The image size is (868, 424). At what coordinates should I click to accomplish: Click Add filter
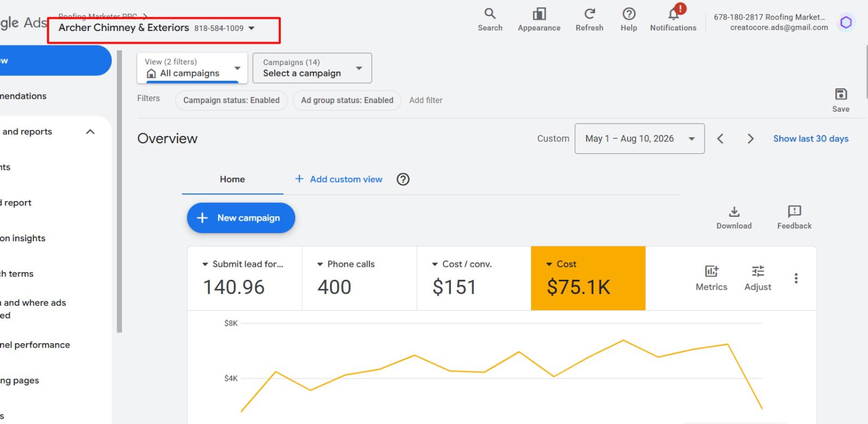click(426, 100)
